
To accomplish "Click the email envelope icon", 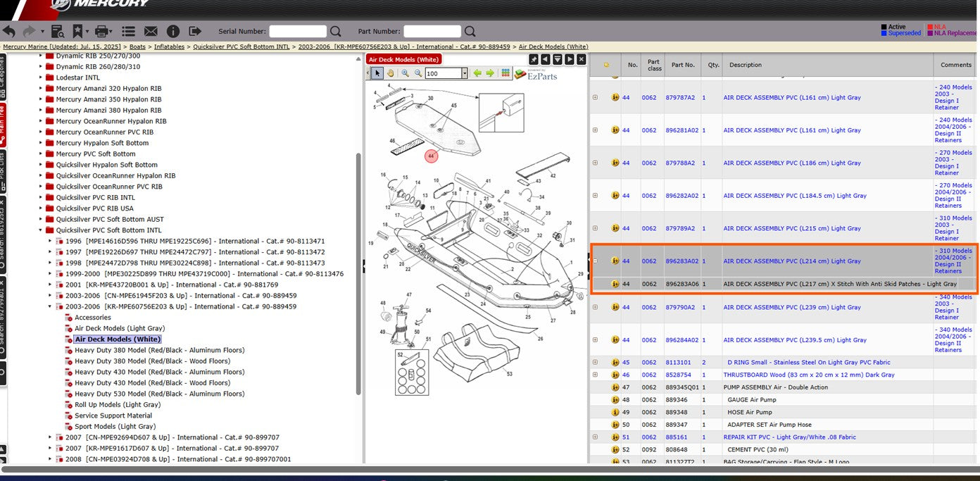I will click(151, 31).
